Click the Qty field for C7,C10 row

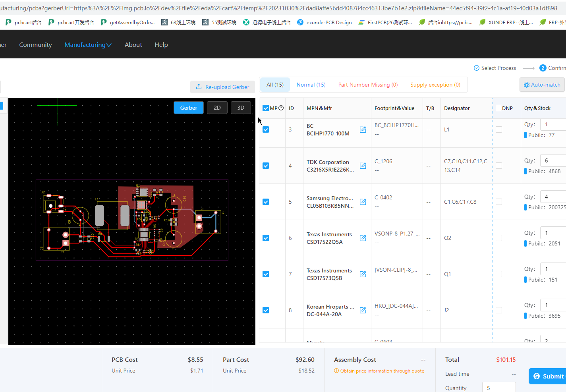click(553, 160)
